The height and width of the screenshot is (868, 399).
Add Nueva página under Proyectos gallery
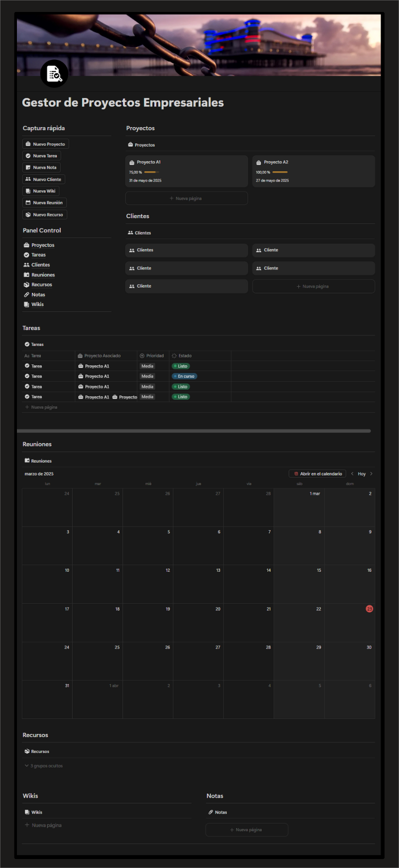point(187,199)
